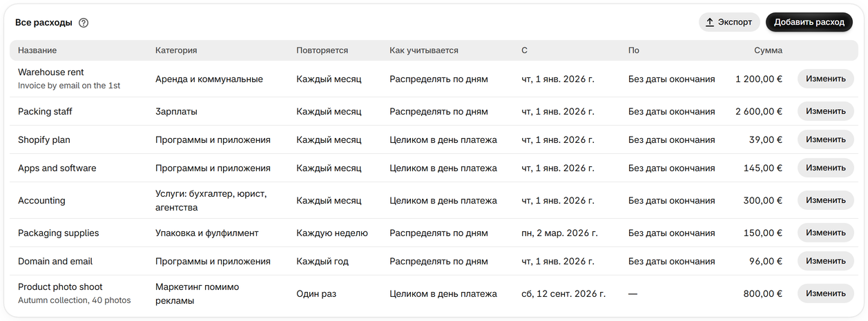Select the Packaging supplies name
This screenshot has width=868, height=321.
point(59,233)
